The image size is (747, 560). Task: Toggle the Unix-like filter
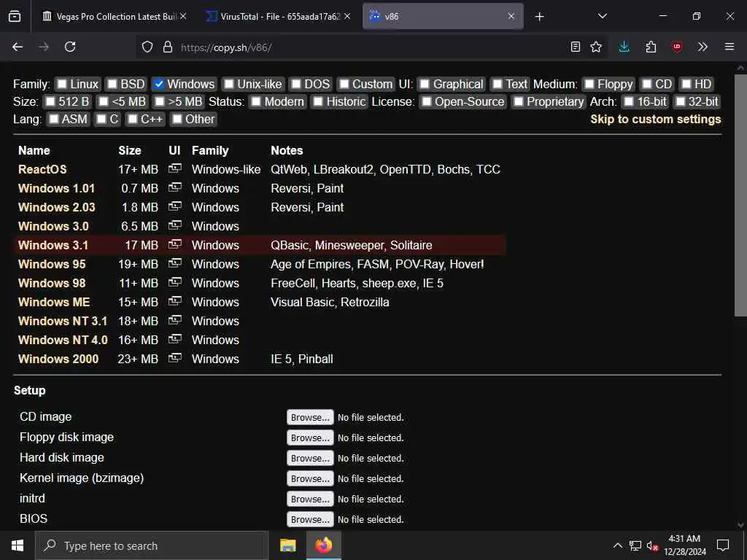[x=228, y=85]
